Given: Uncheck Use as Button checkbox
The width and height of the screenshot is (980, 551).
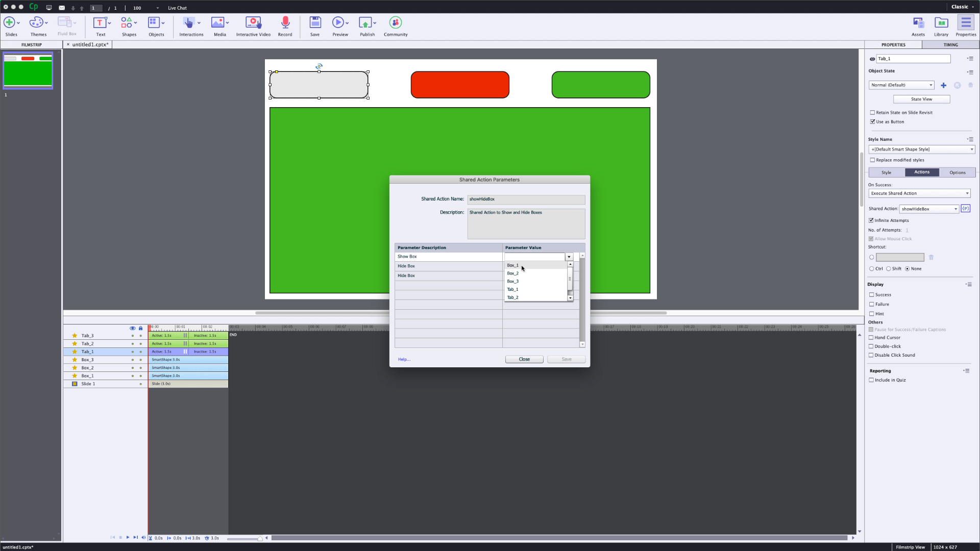Looking at the screenshot, I should (873, 122).
